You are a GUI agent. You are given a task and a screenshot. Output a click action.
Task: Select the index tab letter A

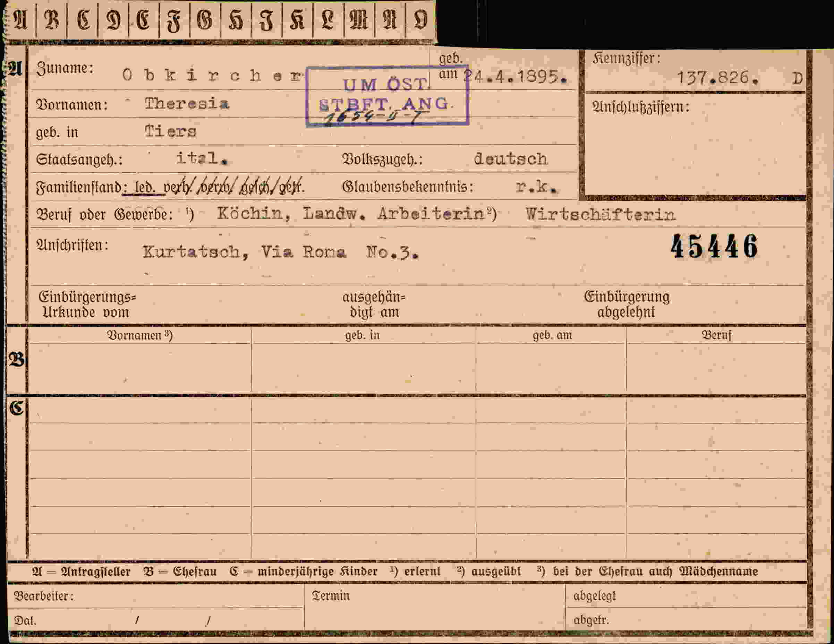click(20, 19)
